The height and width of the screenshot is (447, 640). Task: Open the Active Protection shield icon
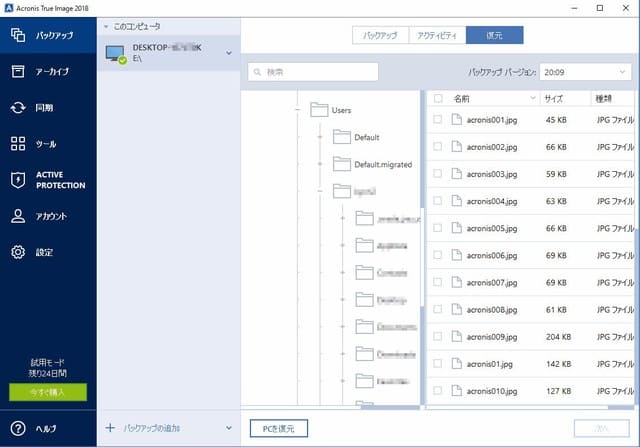17,180
